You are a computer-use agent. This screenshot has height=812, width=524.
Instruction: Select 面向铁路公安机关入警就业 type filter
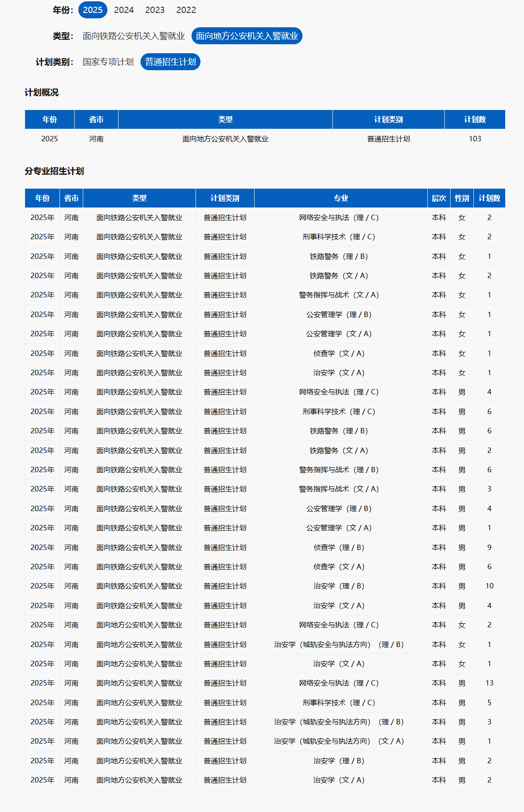[133, 36]
